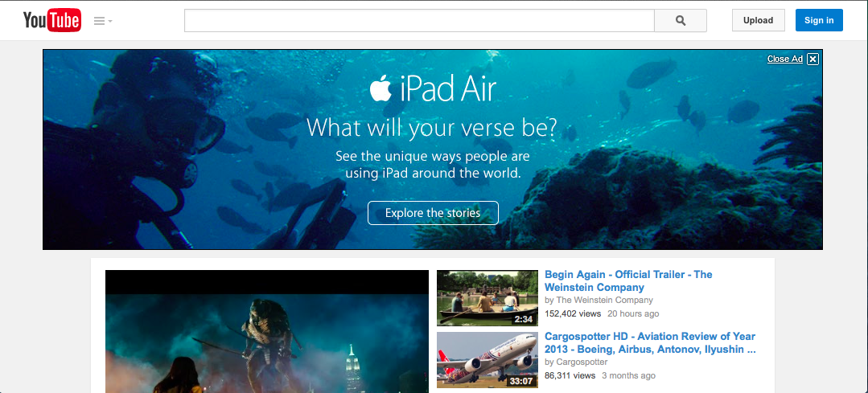
Task: Click the 2:34 duration badge
Action: click(x=523, y=320)
